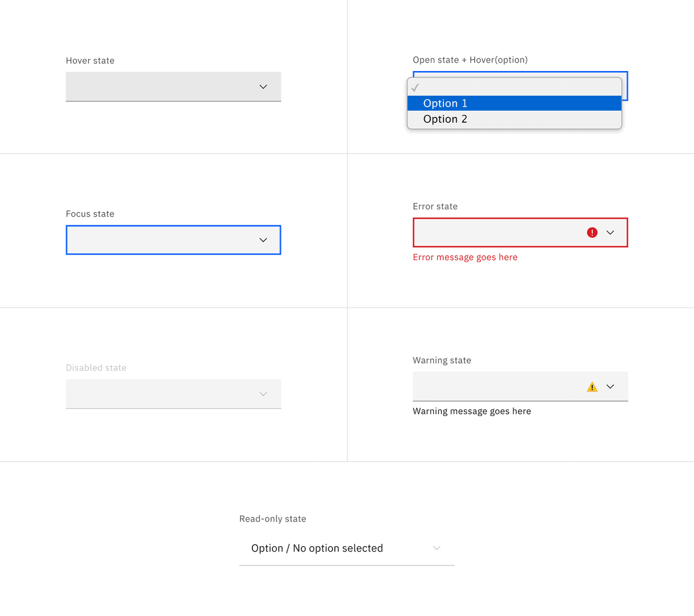Click the 'Read-only state' label
This screenshot has height=616, width=694.
(273, 518)
